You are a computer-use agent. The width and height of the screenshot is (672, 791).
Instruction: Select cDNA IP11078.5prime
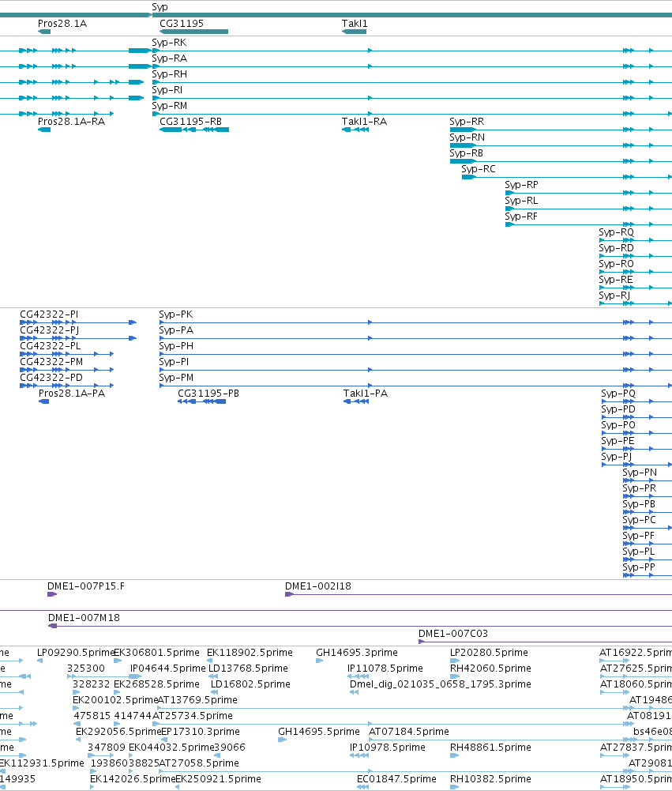click(x=385, y=669)
